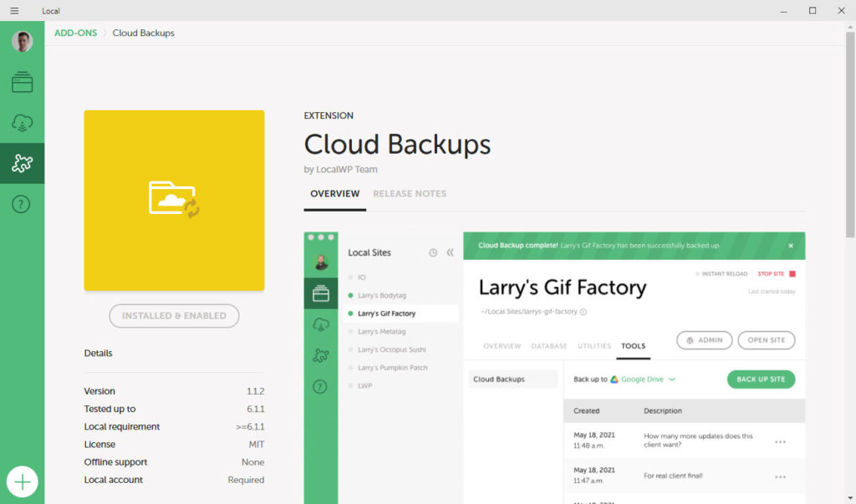Screen dimensions: 856x504
Task: Click the three dots on 11:48 a.m. backup row
Action: (780, 441)
